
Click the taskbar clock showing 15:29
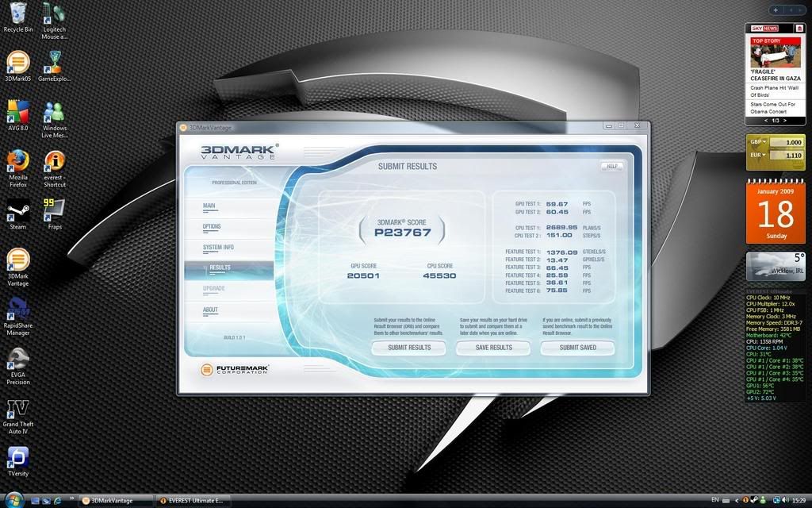coord(799,500)
